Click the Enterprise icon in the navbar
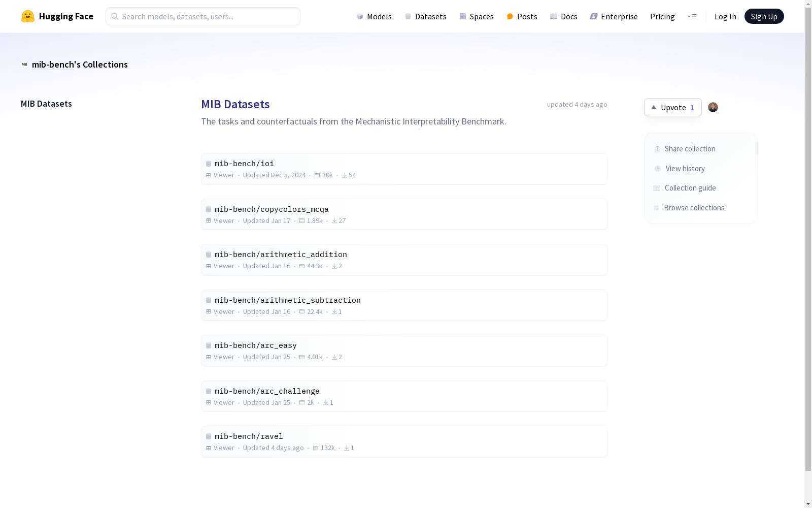The height and width of the screenshot is (508, 812). click(594, 16)
